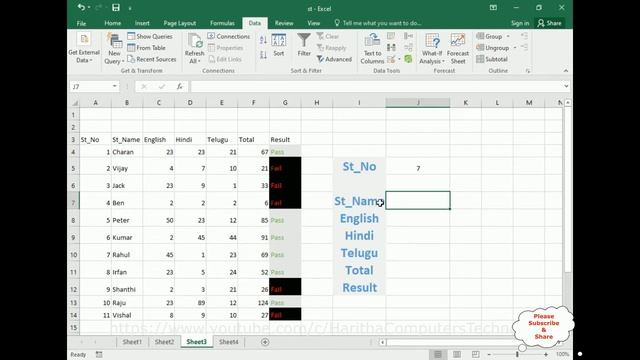
Task: Click Remove Duplicates icon
Action: (x=391, y=48)
